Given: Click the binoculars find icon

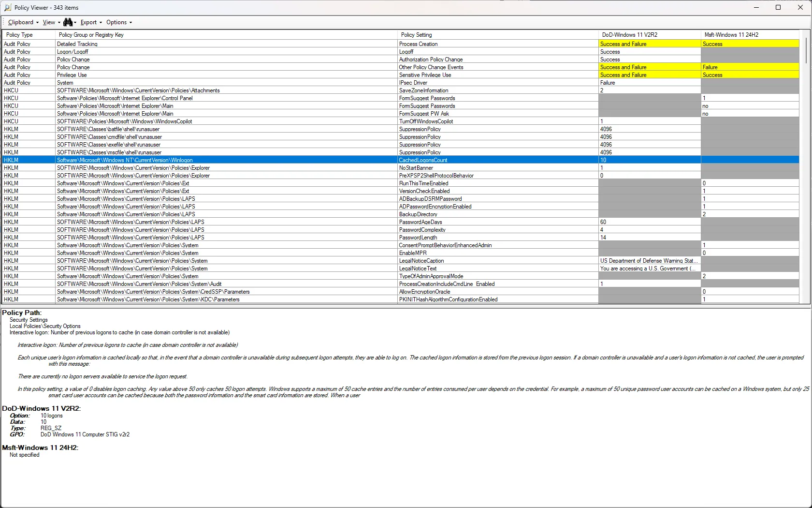Looking at the screenshot, I should tap(68, 22).
